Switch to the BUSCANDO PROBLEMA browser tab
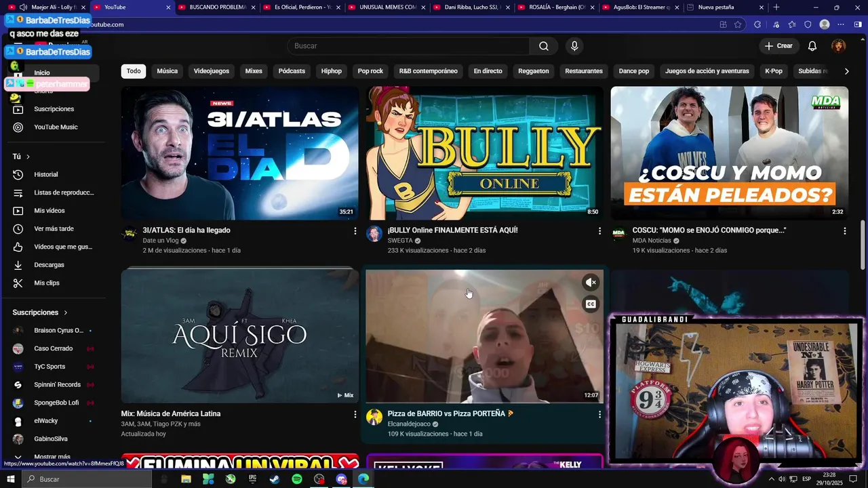 click(217, 7)
